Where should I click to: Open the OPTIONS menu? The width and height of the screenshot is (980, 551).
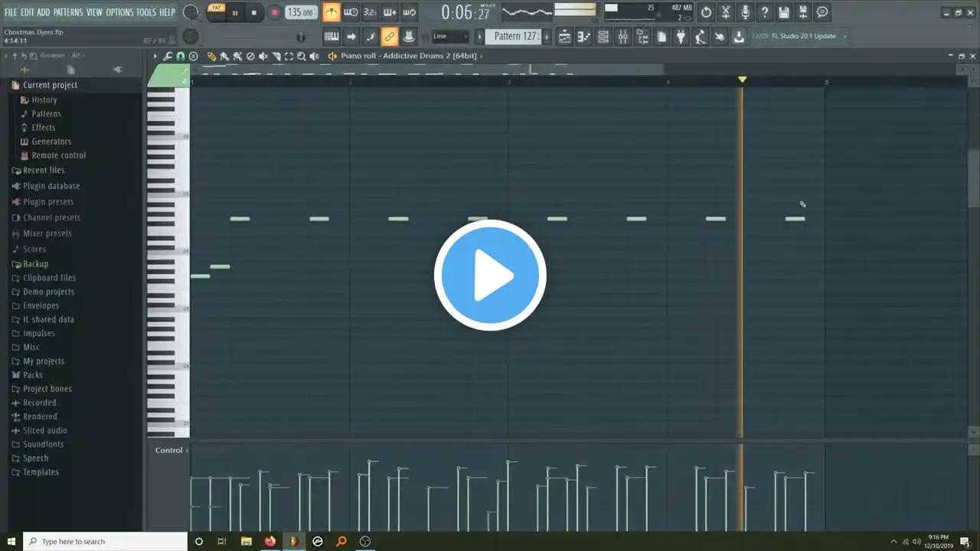click(x=119, y=12)
